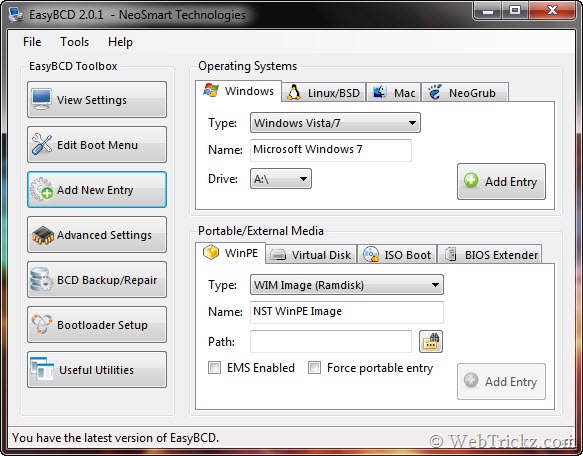Switch to the ISO Boot tab
Image resolution: width=583 pixels, height=456 pixels.
[x=397, y=255]
